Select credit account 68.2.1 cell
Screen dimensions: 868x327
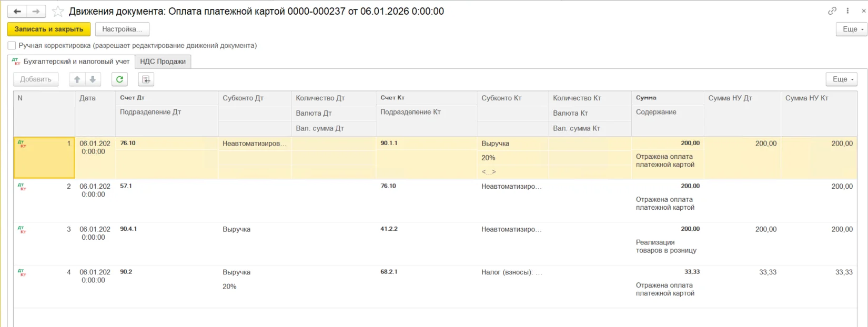pos(427,272)
